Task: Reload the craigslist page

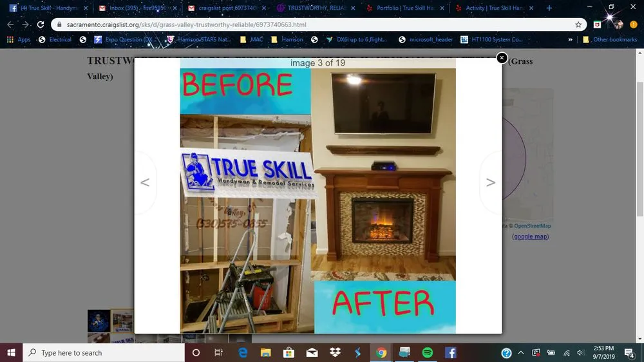Action: coord(40,24)
